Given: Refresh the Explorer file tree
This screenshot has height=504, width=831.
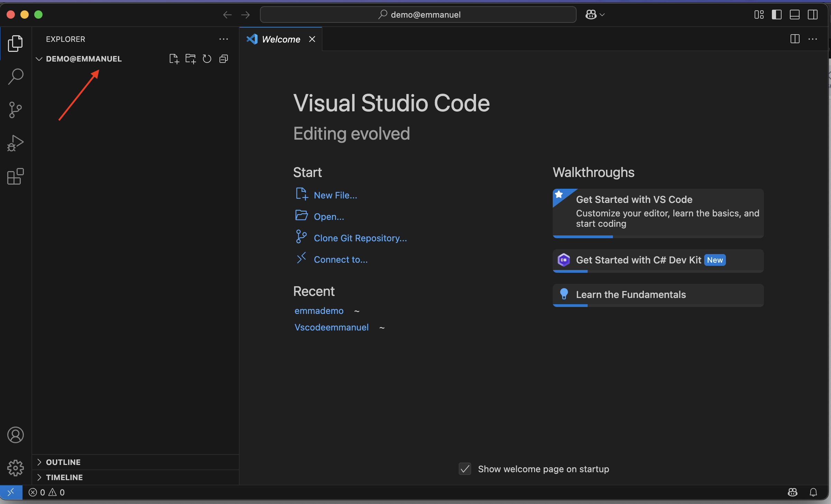Looking at the screenshot, I should (207, 59).
